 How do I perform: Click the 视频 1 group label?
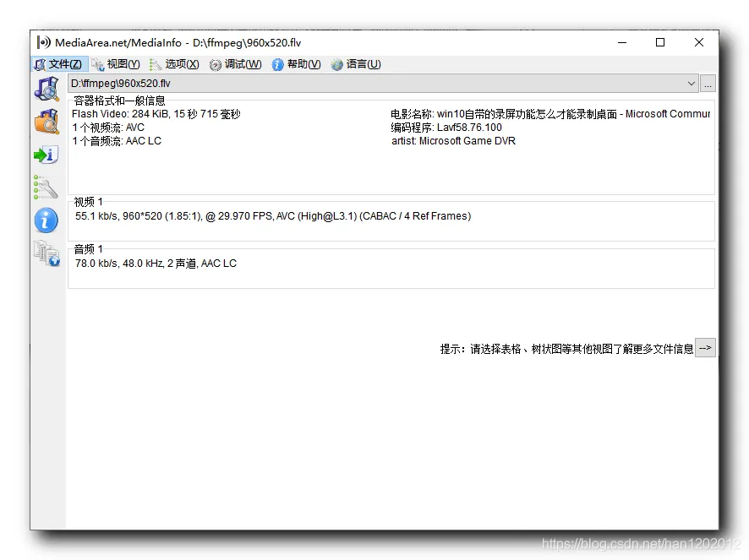[x=89, y=202]
